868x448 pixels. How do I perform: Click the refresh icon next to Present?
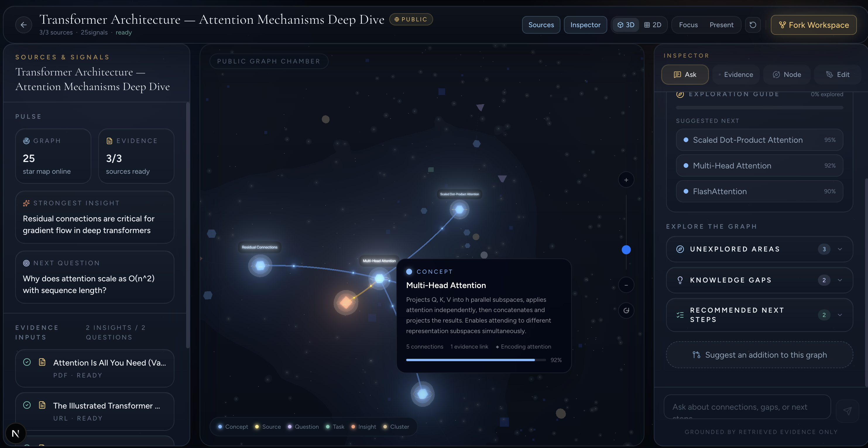[x=753, y=25]
